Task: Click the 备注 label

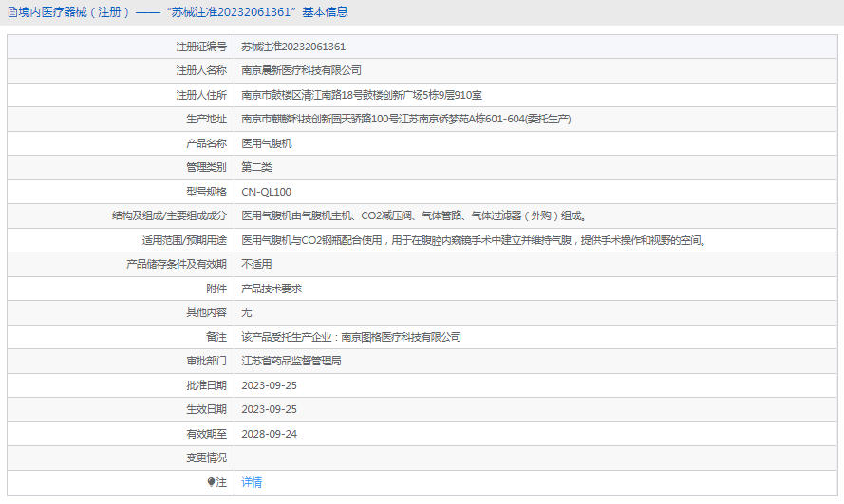Action: pos(216,337)
